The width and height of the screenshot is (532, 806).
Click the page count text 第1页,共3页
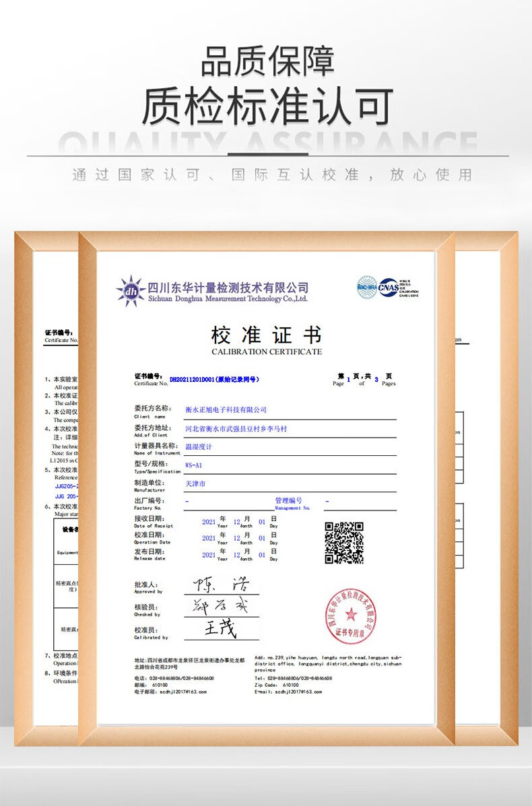pos(364,379)
